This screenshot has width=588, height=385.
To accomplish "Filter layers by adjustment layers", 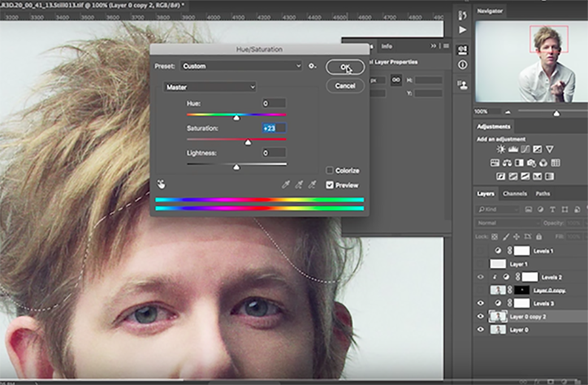I will [540, 210].
